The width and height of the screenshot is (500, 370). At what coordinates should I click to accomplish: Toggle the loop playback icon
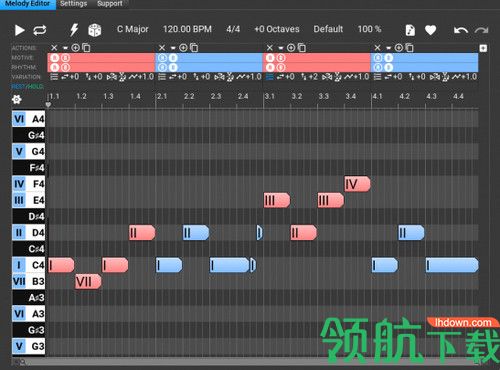(40, 30)
